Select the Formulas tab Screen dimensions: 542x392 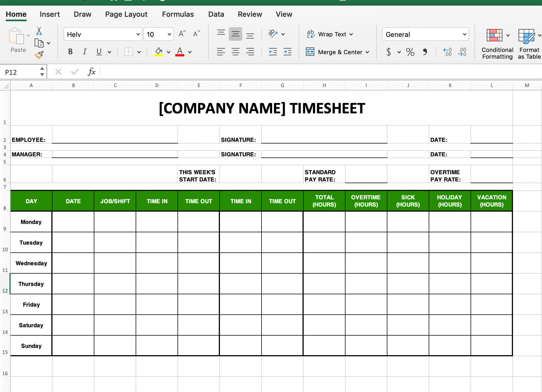[177, 14]
